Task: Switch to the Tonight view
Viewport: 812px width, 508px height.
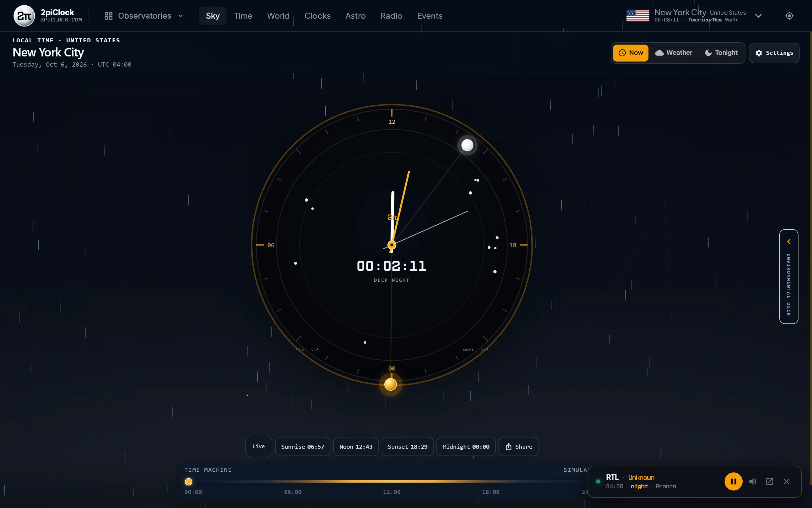Action: point(721,53)
